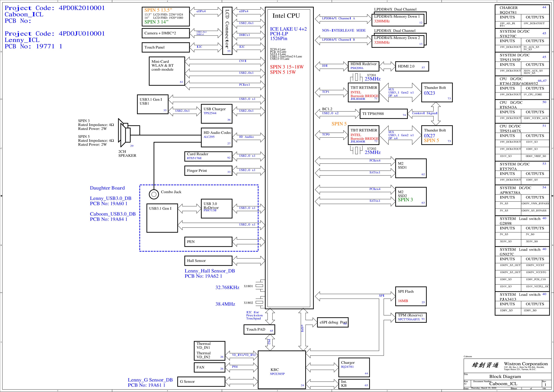The image size is (554, 392).
Task: Click HDMI Redriver PS8209A block
Action: (x=363, y=66)
